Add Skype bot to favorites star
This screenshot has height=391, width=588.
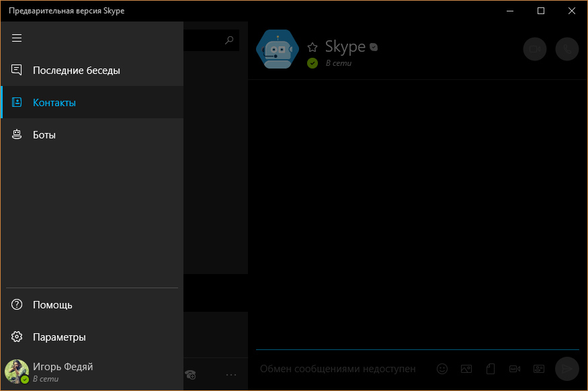312,47
